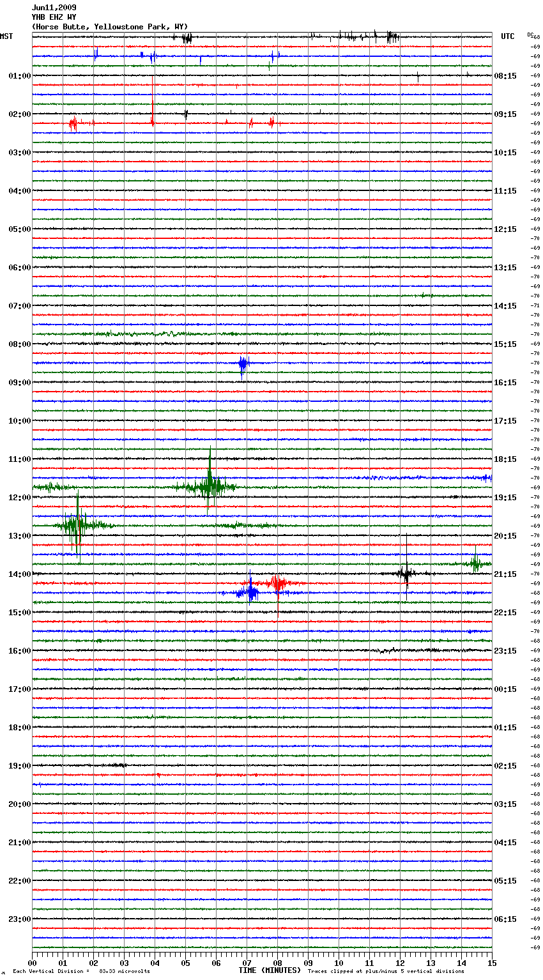Select the station code 'YHB EHZ WY'
The width and height of the screenshot is (543, 980).
pos(54,17)
